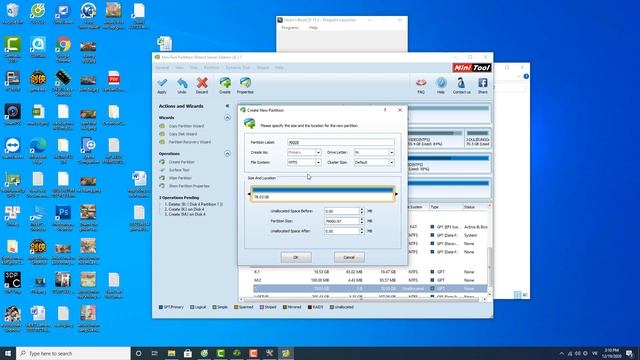Increase Unallocated Space Before with up arrow

pos(362,209)
